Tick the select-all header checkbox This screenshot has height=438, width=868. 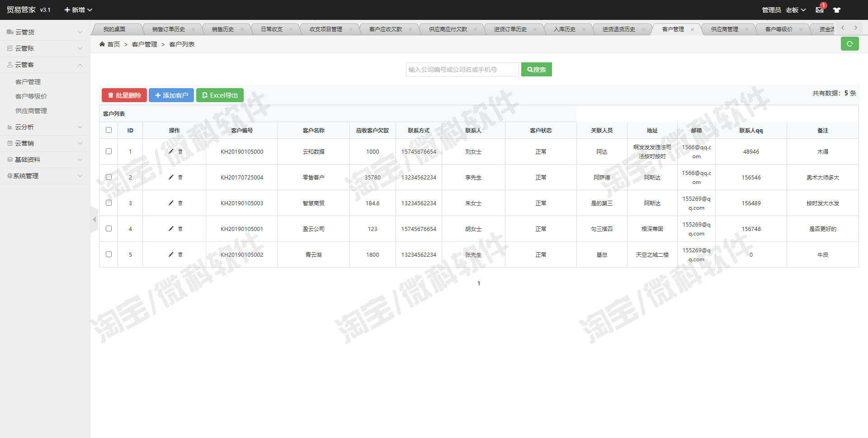tap(108, 130)
